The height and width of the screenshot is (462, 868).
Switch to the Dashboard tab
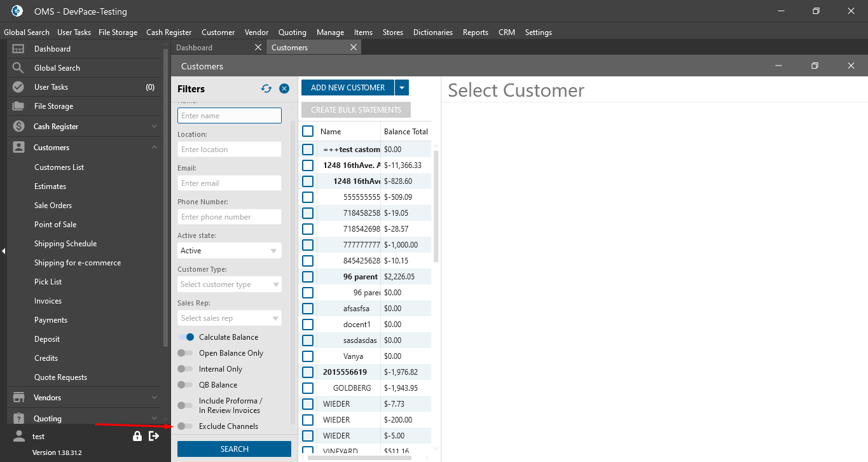coord(195,48)
